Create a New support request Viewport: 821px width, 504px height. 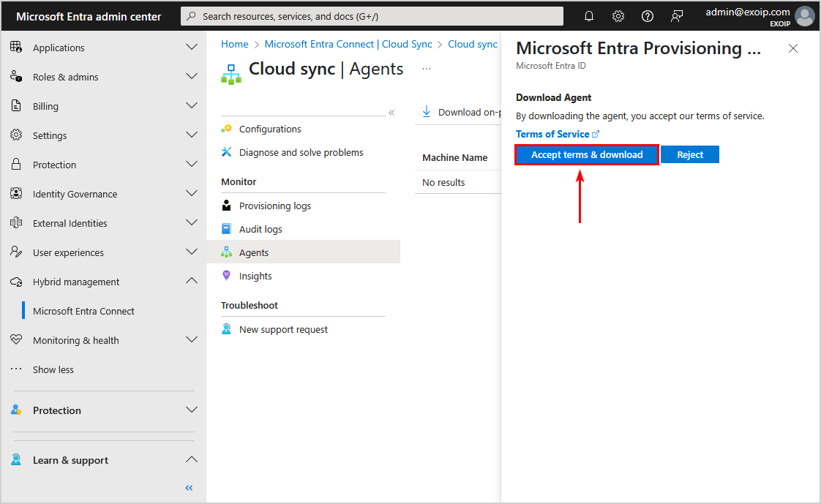tap(285, 329)
